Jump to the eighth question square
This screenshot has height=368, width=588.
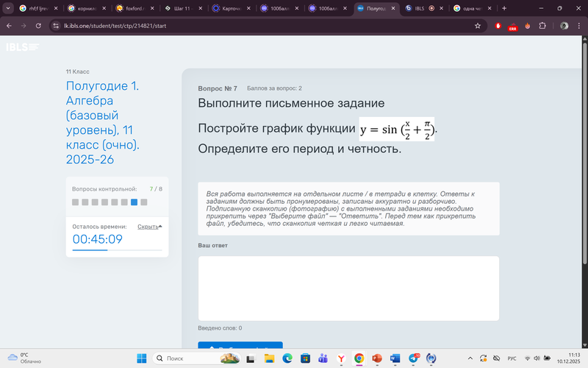pos(144,202)
